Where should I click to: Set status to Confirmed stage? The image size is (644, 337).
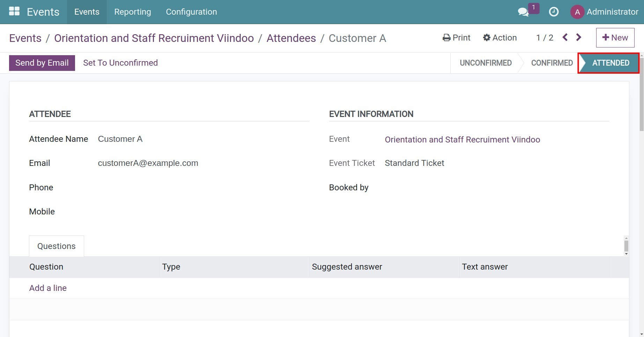552,63
